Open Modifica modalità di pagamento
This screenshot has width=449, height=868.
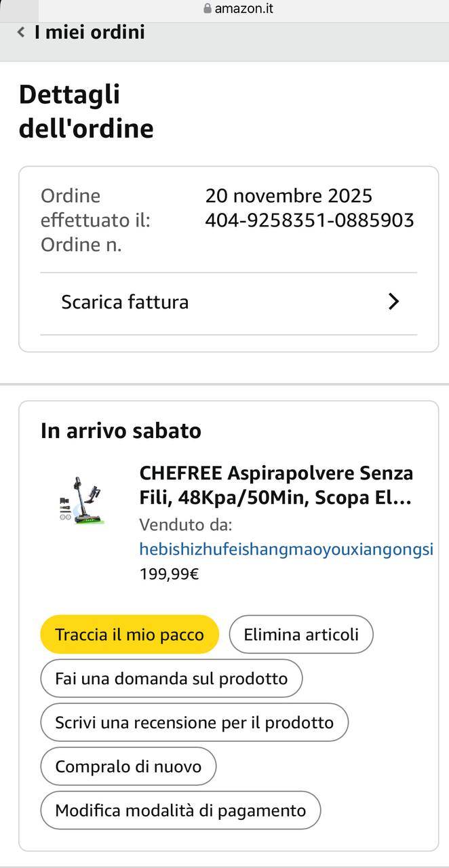point(180,810)
